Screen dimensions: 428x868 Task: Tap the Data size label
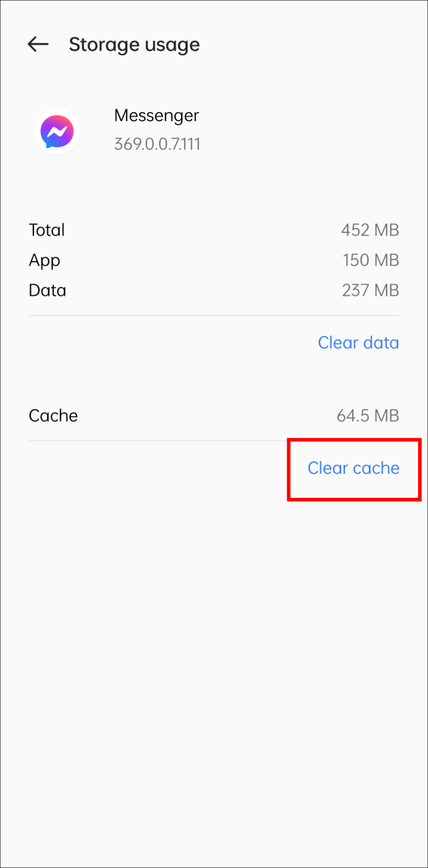click(47, 291)
